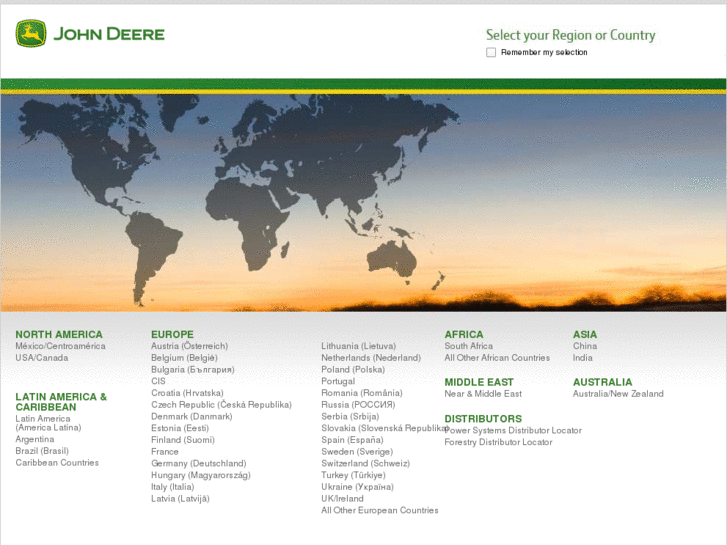Select All Other European Countries
Screen dimensions: 727x545
(380, 510)
